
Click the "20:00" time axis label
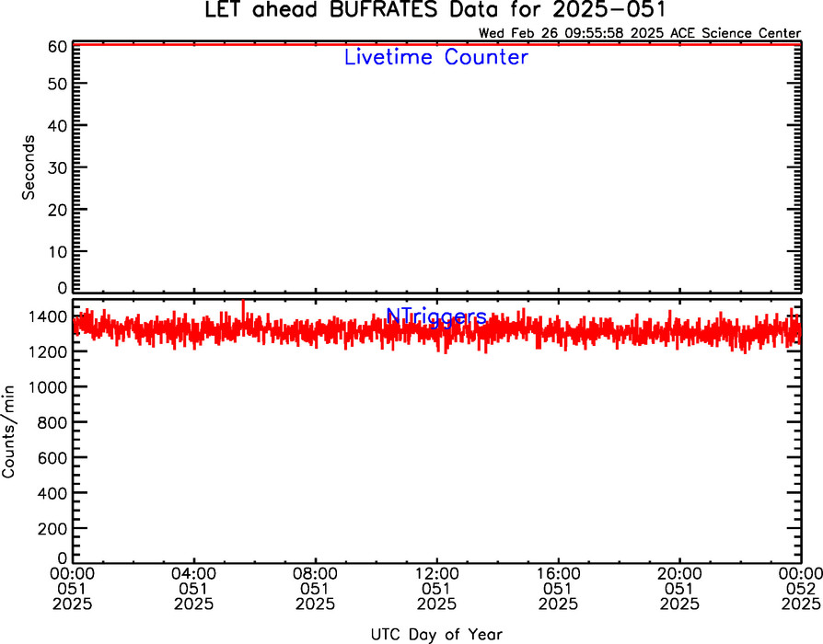coord(679,573)
